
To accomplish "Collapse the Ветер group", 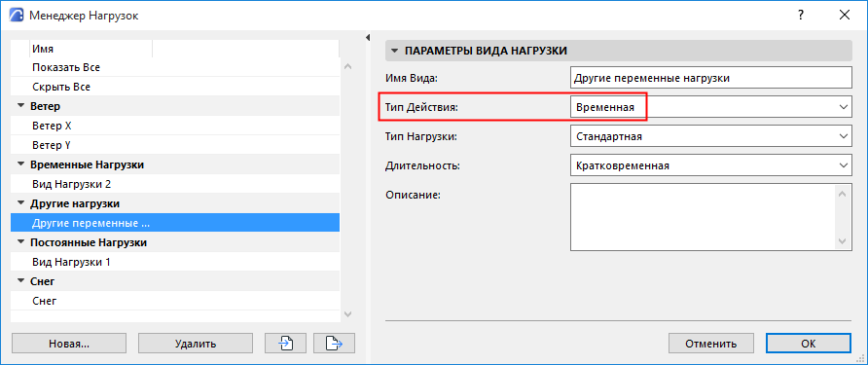I will pos(21,106).
